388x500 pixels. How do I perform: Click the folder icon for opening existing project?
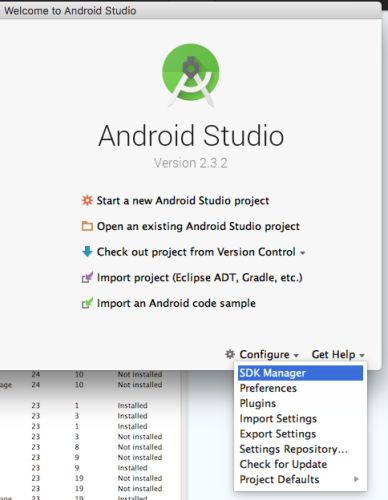point(87,226)
